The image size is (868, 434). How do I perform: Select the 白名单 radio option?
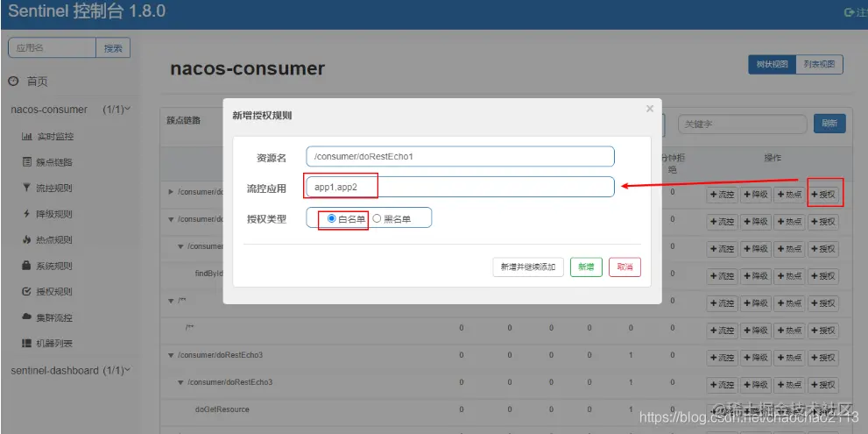coord(332,218)
